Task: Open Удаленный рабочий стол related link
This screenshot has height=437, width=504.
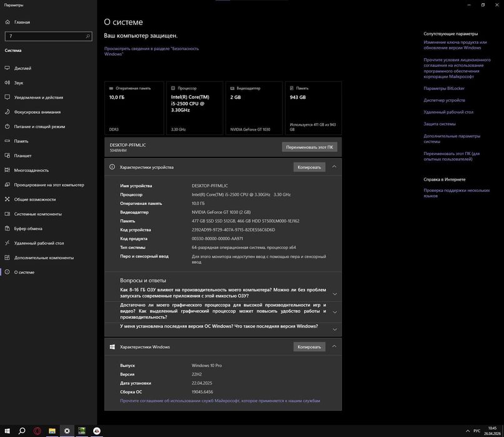Action: point(448,112)
